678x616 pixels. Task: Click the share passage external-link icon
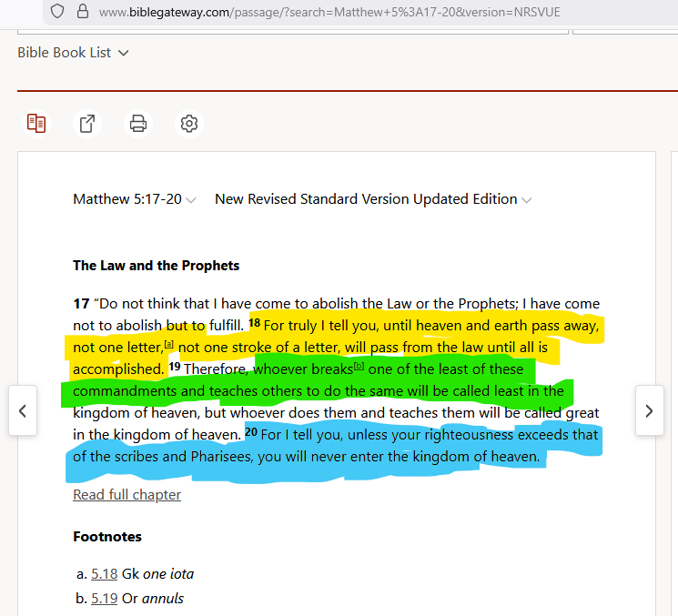click(x=87, y=124)
